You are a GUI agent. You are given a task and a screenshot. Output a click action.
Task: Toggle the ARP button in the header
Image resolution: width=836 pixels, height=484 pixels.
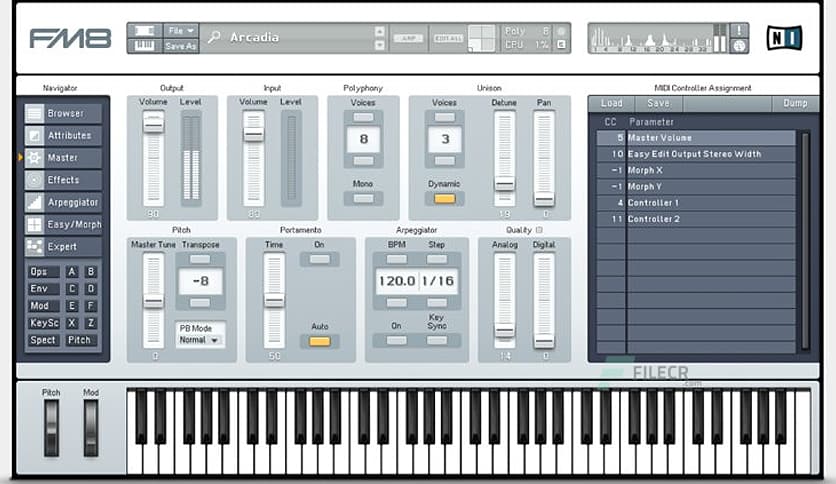(408, 38)
